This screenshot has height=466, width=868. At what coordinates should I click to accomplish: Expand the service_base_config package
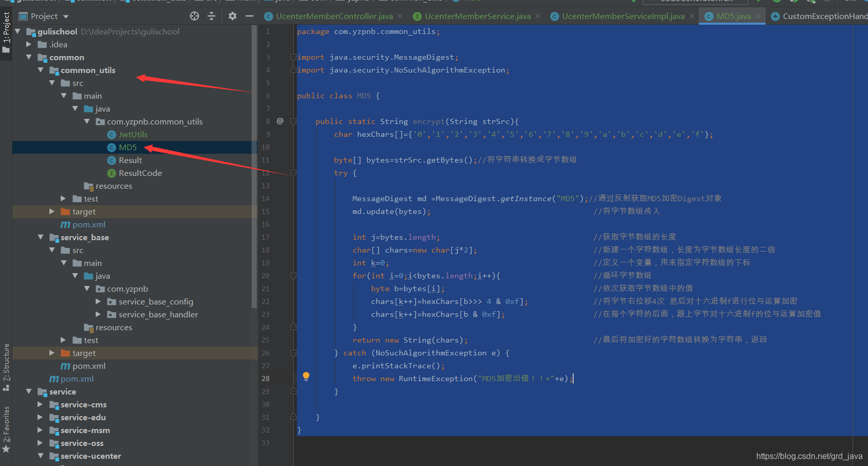[x=98, y=301]
